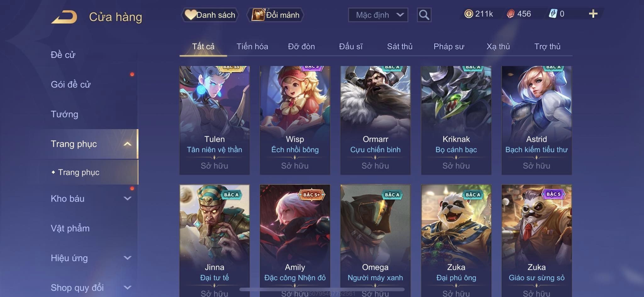Viewport: 644px width, 297px height.
Task: Select the Tulen Tân niên vệ thần skin
Action: (x=214, y=120)
